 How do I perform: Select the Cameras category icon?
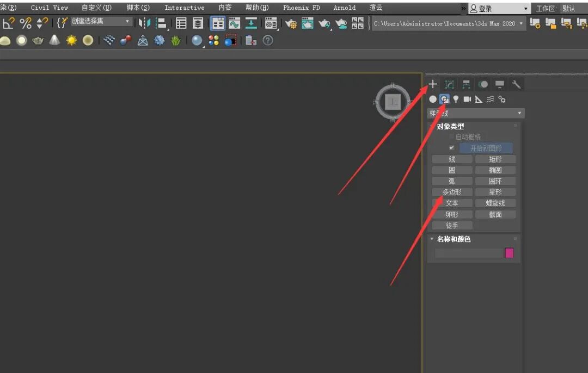[x=467, y=100]
